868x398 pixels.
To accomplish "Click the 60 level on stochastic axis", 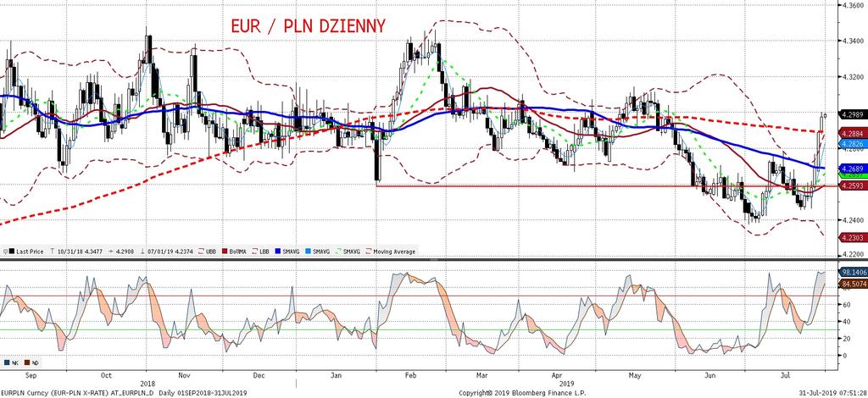I will click(845, 304).
